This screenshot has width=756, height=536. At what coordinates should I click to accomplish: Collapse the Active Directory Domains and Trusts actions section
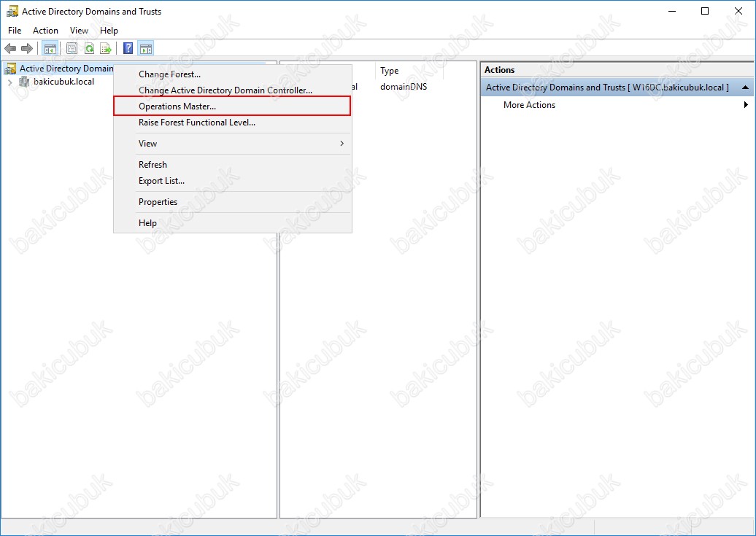(745, 88)
